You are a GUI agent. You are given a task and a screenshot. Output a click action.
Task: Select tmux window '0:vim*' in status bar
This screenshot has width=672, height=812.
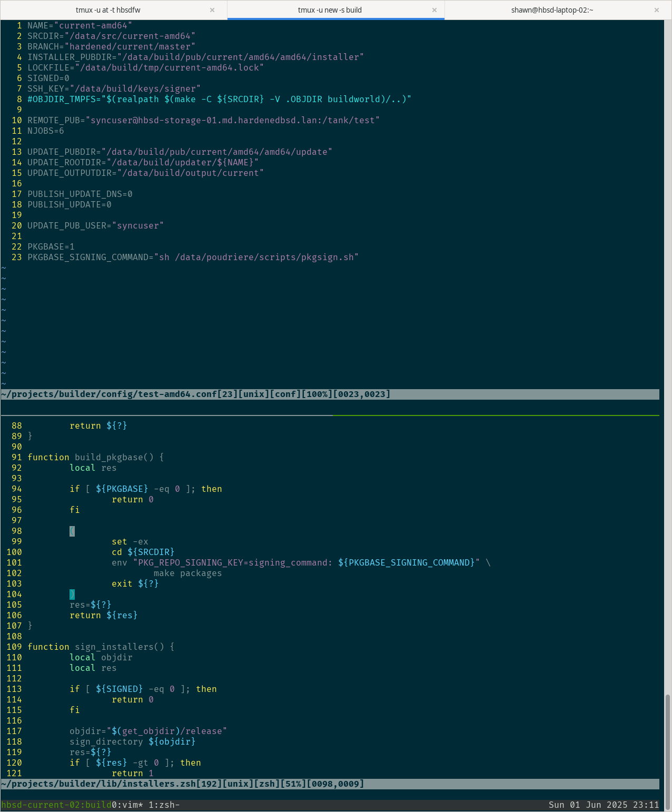click(x=127, y=805)
